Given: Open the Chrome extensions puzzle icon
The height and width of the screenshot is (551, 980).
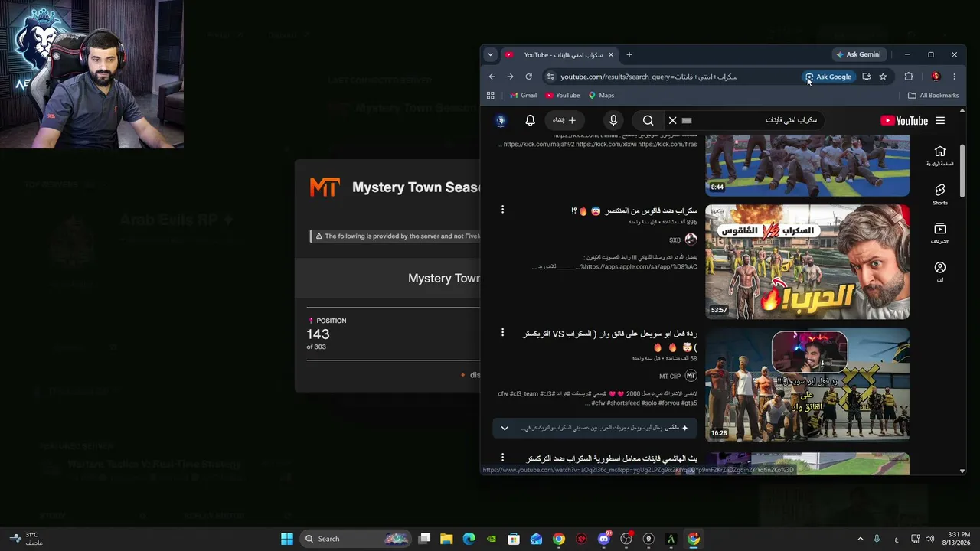Looking at the screenshot, I should point(909,77).
